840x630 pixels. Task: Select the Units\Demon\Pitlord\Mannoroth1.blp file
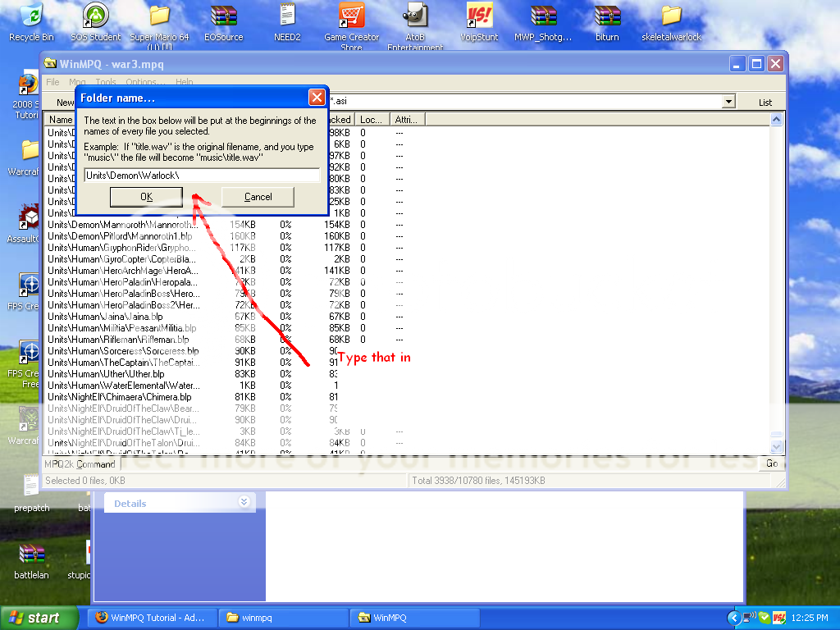pyautogui.click(x=120, y=236)
